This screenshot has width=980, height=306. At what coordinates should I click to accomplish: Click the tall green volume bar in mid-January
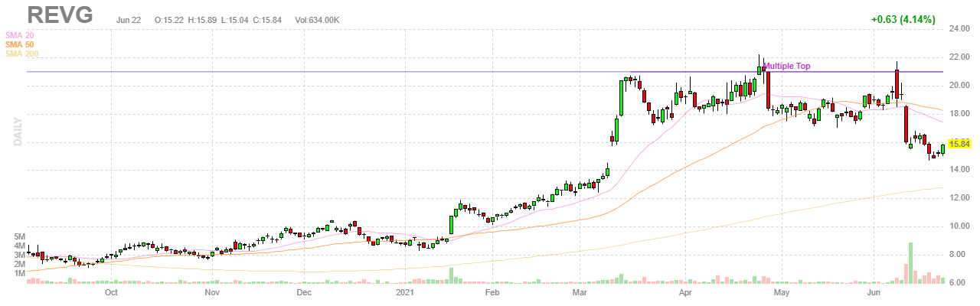452,276
